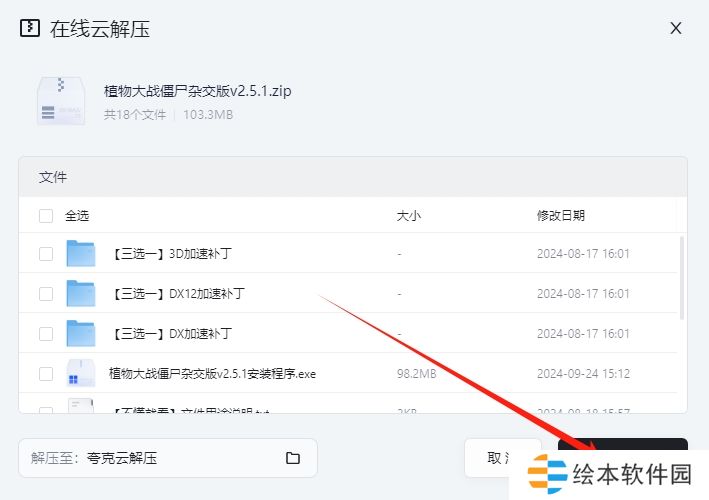Toggle the 全选 select-all checkbox
Image resolution: width=709 pixels, height=500 pixels.
[46, 215]
